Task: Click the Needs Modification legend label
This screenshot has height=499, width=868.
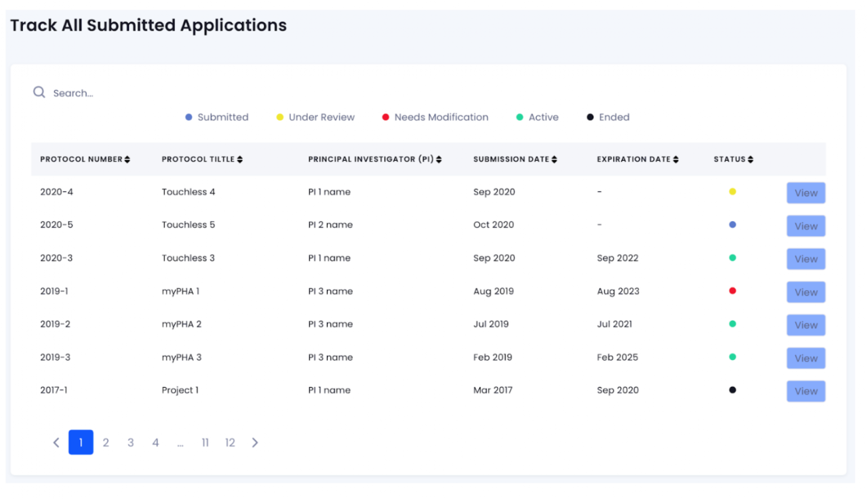Action: click(441, 117)
